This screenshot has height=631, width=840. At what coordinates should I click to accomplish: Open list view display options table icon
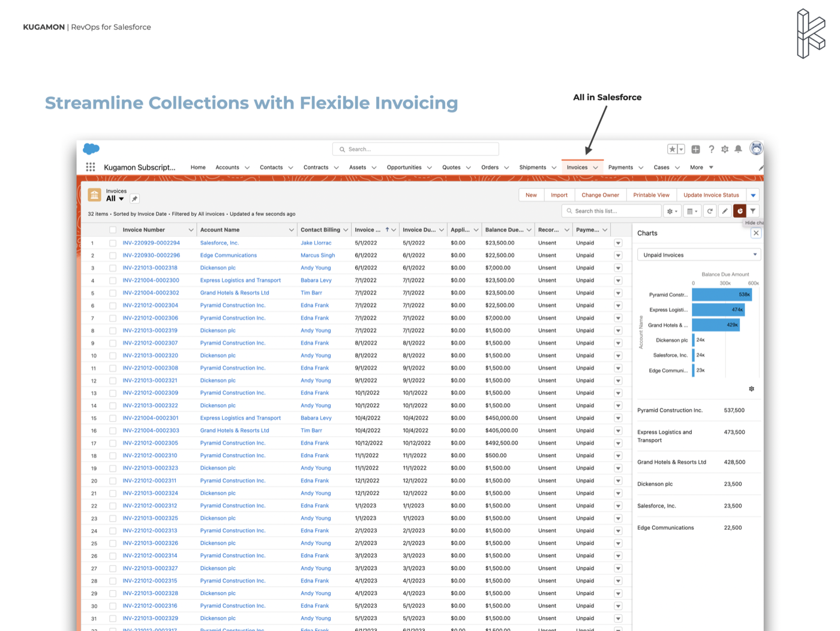(x=691, y=211)
